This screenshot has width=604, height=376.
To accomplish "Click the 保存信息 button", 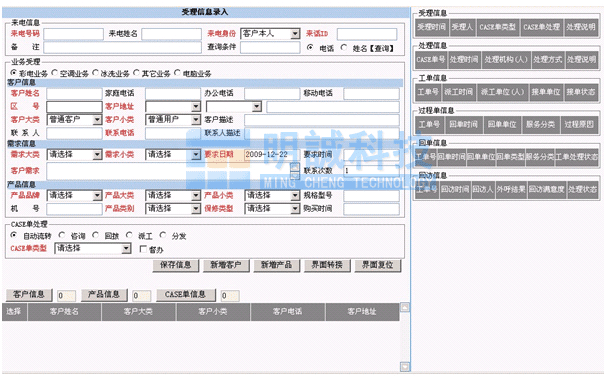I will pyautogui.click(x=176, y=265).
